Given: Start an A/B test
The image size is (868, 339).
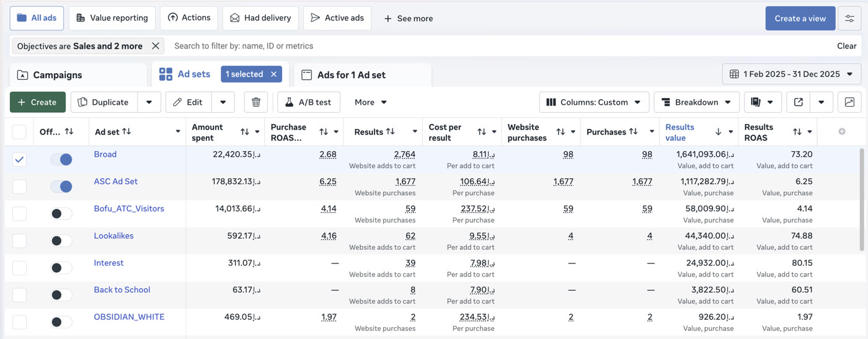Looking at the screenshot, I should (x=309, y=102).
